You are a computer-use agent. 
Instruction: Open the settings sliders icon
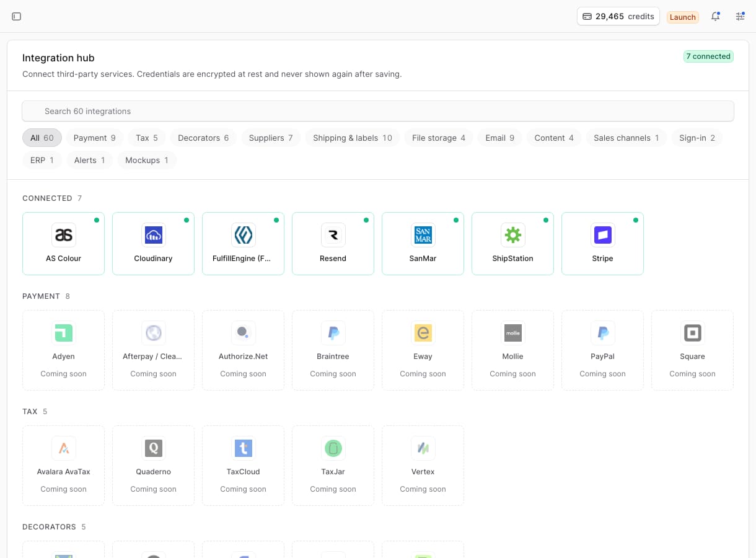click(740, 16)
